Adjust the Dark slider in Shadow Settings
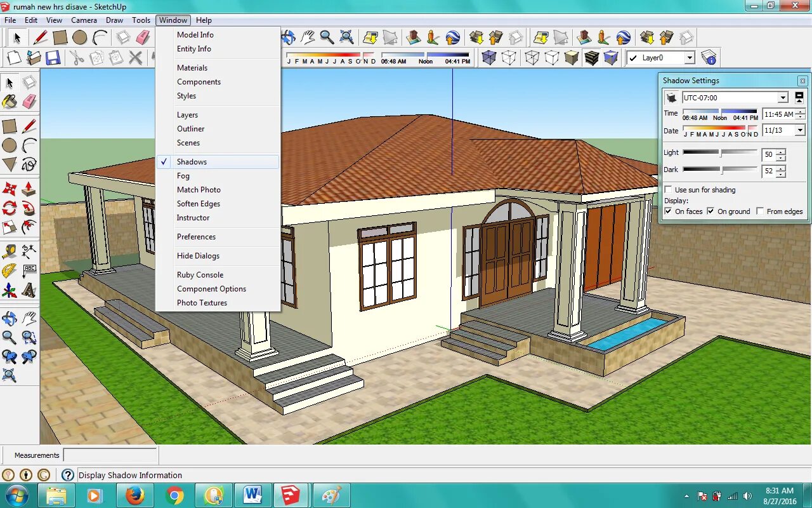 720,170
